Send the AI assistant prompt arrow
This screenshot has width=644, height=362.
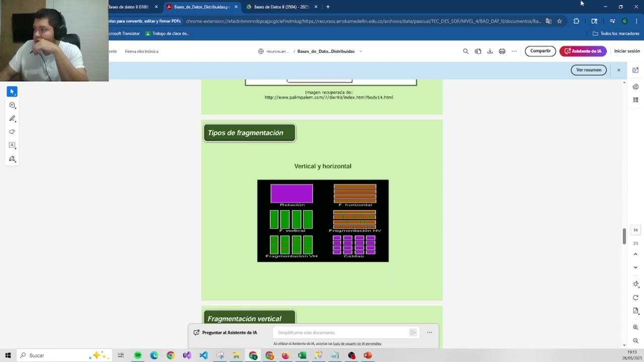[413, 332]
